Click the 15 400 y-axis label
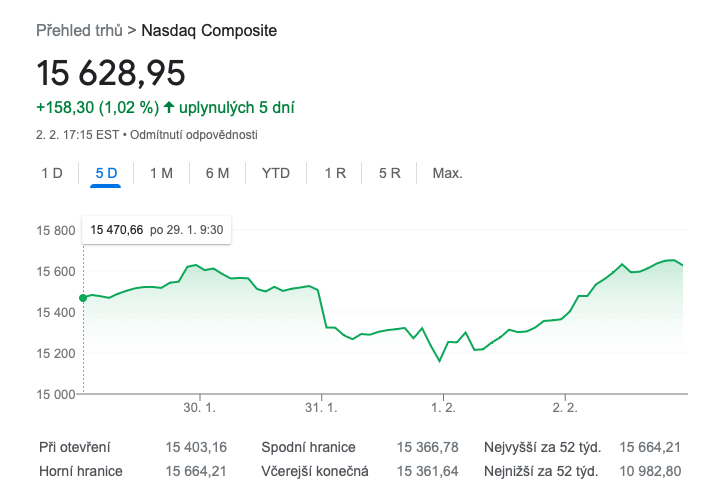This screenshot has width=717, height=493. click(x=56, y=313)
